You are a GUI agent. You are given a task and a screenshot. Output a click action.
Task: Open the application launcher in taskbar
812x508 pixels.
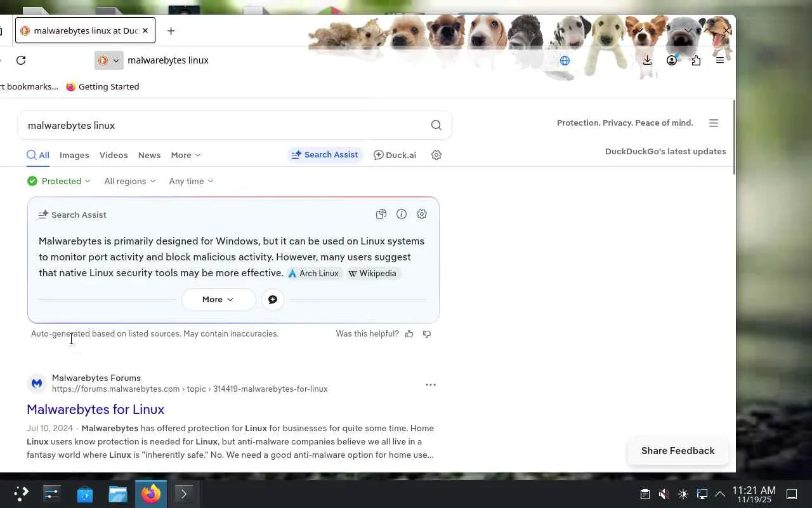21,493
